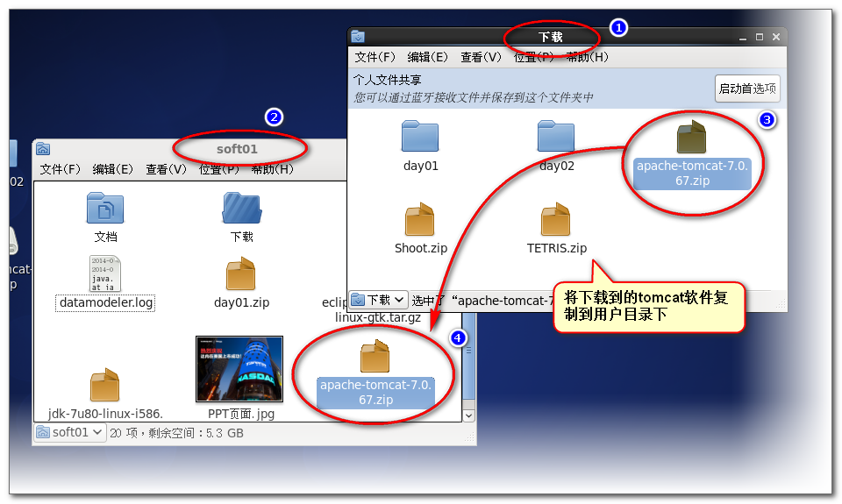Screen dimensions: 842x504
Task: Open 查看(V) menu in the 下载 window
Action: (481, 57)
